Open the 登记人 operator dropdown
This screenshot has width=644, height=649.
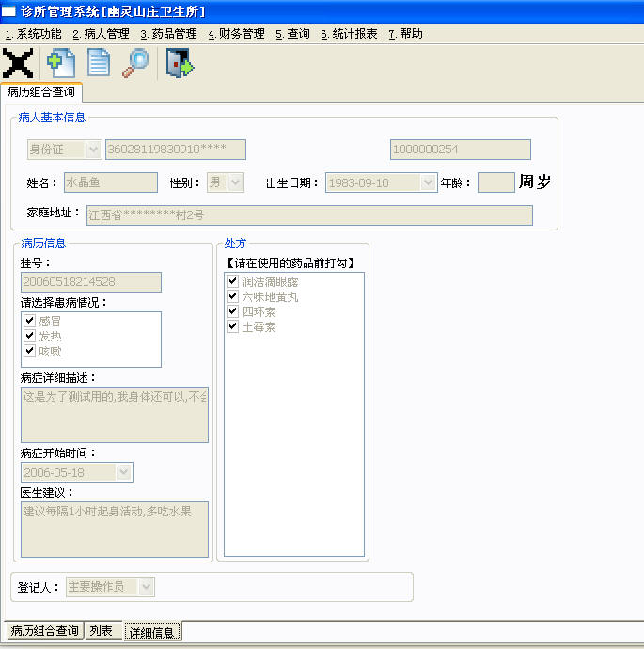pyautogui.click(x=146, y=587)
